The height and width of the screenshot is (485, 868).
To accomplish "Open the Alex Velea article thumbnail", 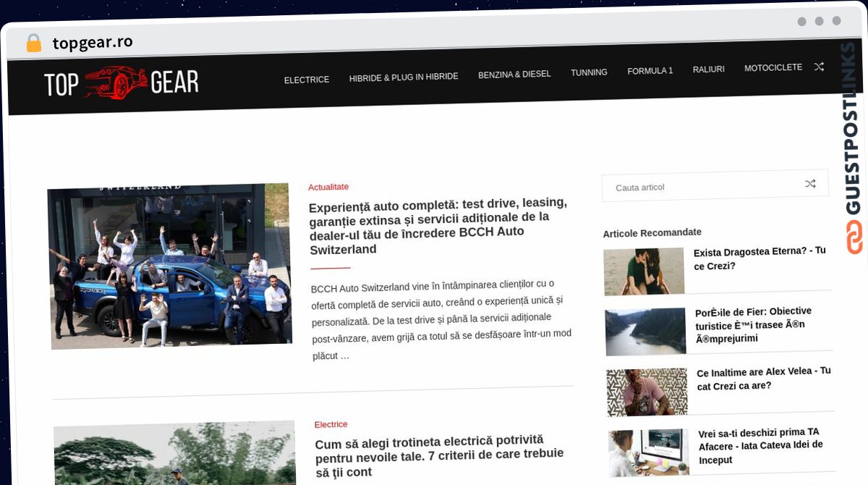I will click(x=647, y=392).
